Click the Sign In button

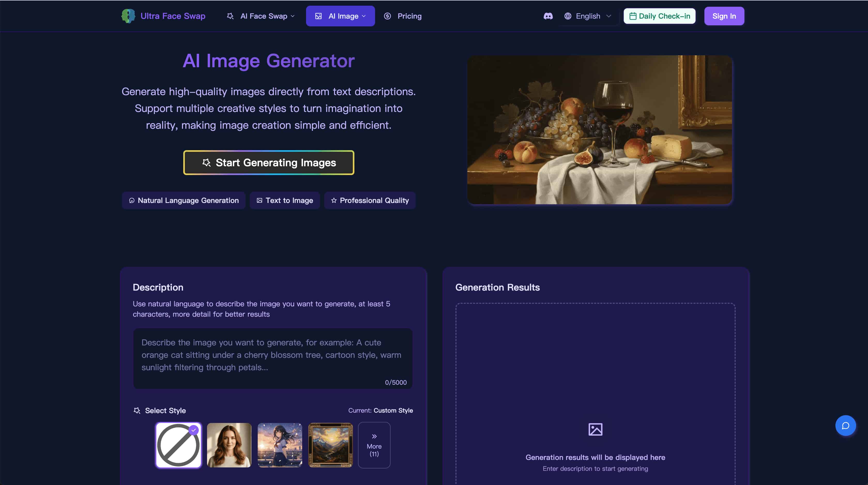724,16
